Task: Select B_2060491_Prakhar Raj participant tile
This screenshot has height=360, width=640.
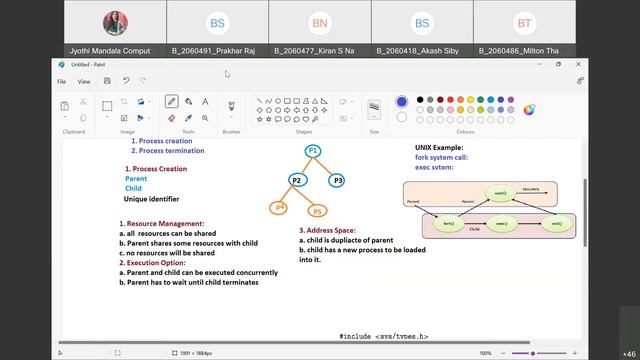Action: click(218, 28)
